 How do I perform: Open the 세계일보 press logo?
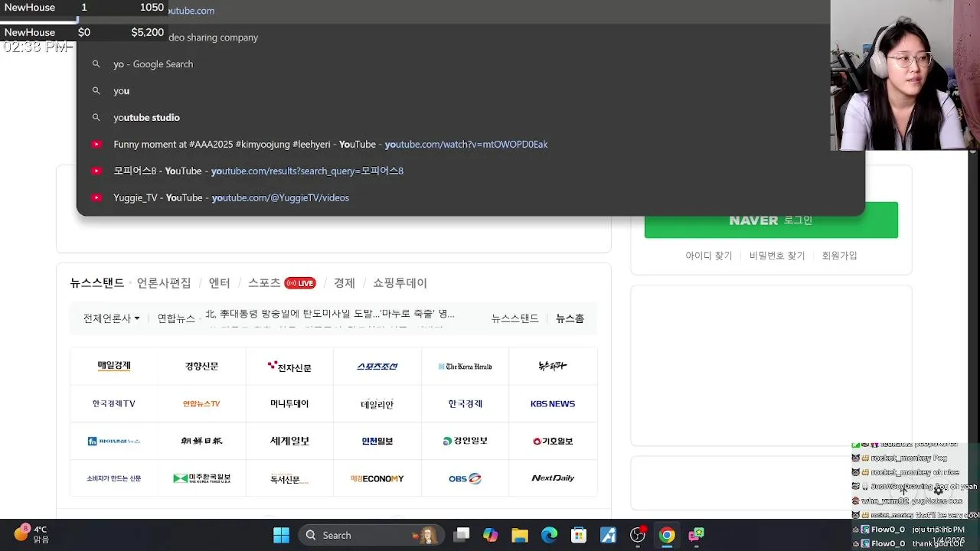click(x=289, y=441)
